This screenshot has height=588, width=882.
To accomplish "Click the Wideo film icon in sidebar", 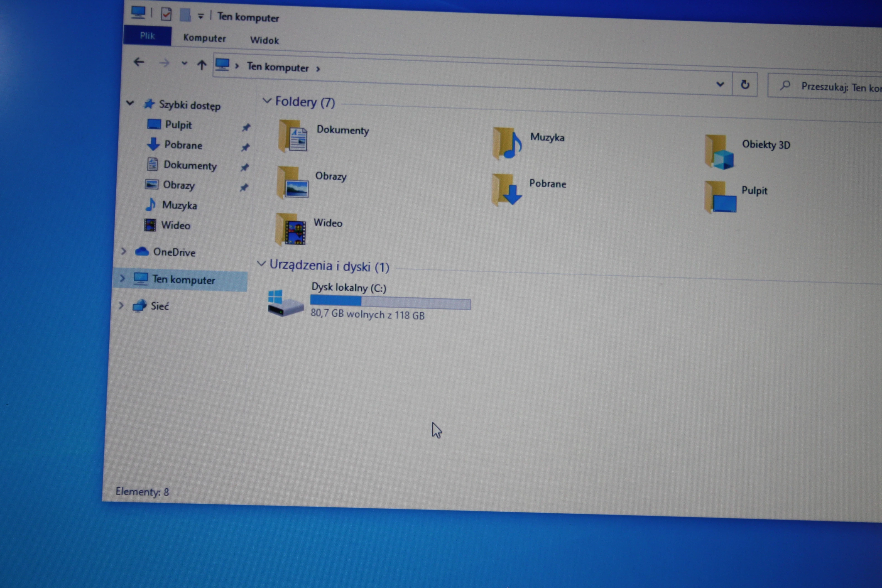I will [150, 225].
